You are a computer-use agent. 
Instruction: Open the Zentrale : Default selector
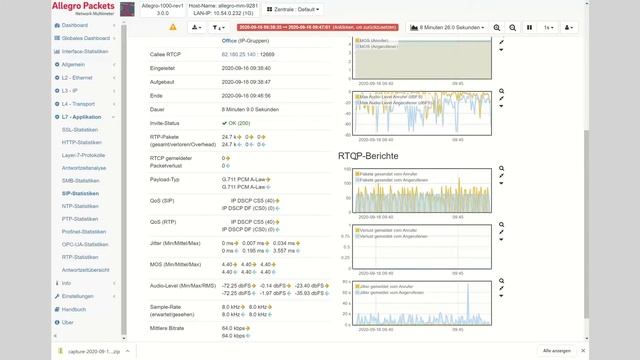[x=293, y=9]
